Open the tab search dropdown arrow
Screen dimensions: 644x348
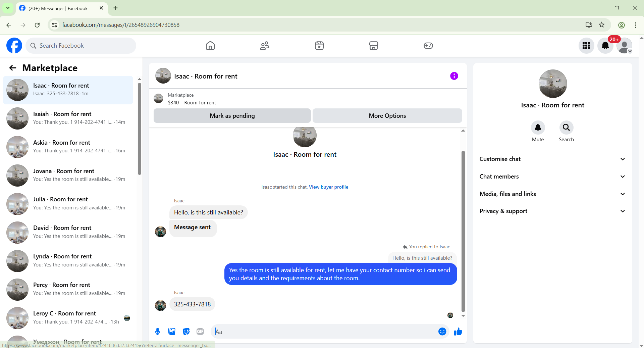click(8, 8)
